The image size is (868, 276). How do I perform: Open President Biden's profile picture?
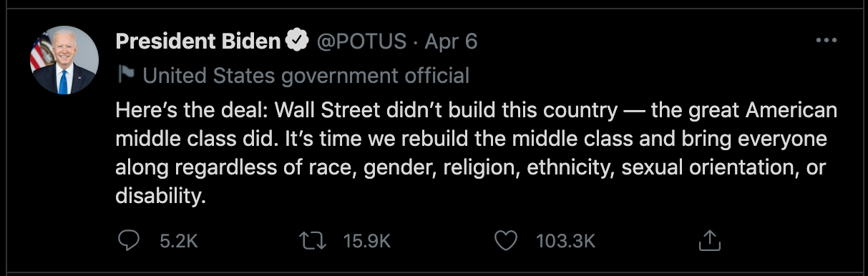pos(64,60)
